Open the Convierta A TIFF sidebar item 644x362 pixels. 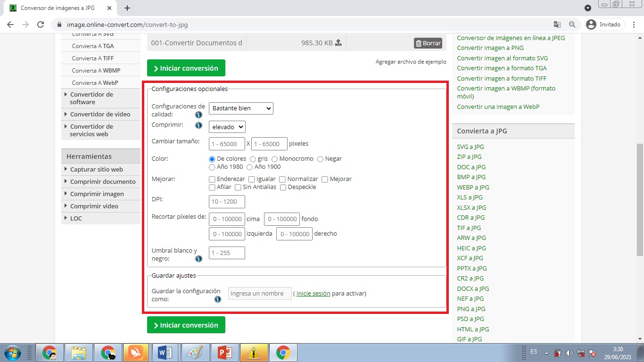tap(92, 58)
